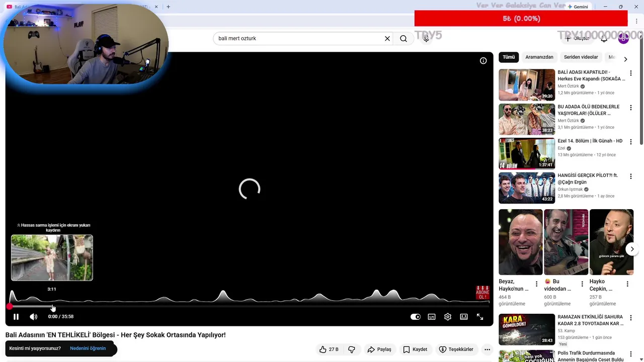The height and width of the screenshot is (362, 644).
Task: Open more actions three-dot menu below video
Action: [x=487, y=349]
